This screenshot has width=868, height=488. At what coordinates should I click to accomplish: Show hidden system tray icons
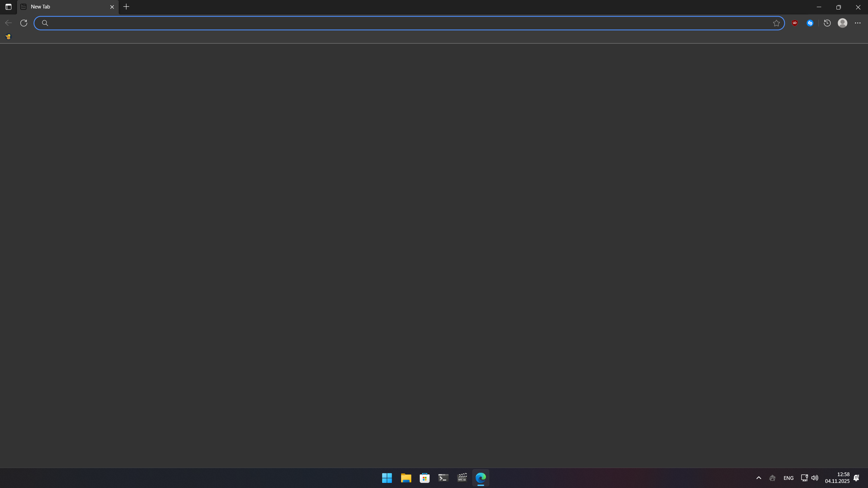pyautogui.click(x=759, y=478)
